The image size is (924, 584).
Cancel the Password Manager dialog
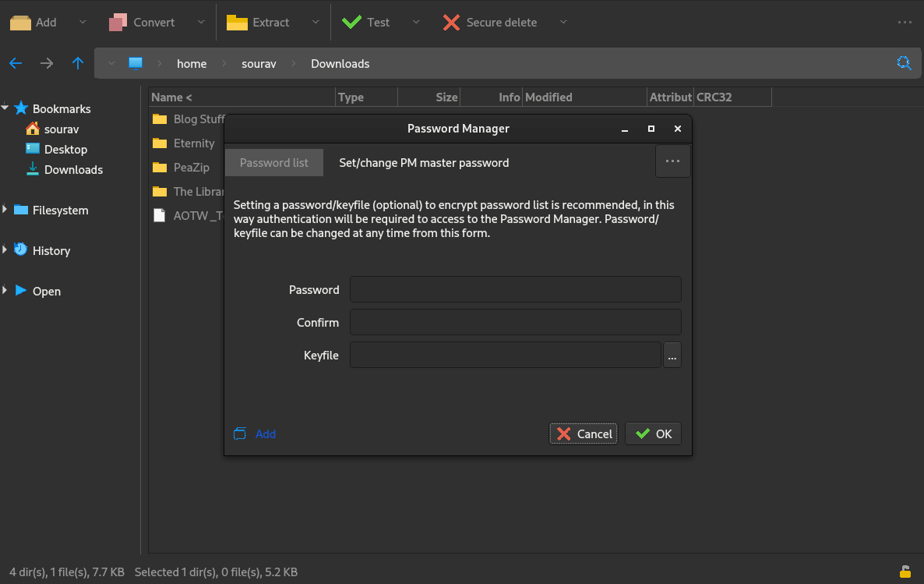click(x=584, y=434)
